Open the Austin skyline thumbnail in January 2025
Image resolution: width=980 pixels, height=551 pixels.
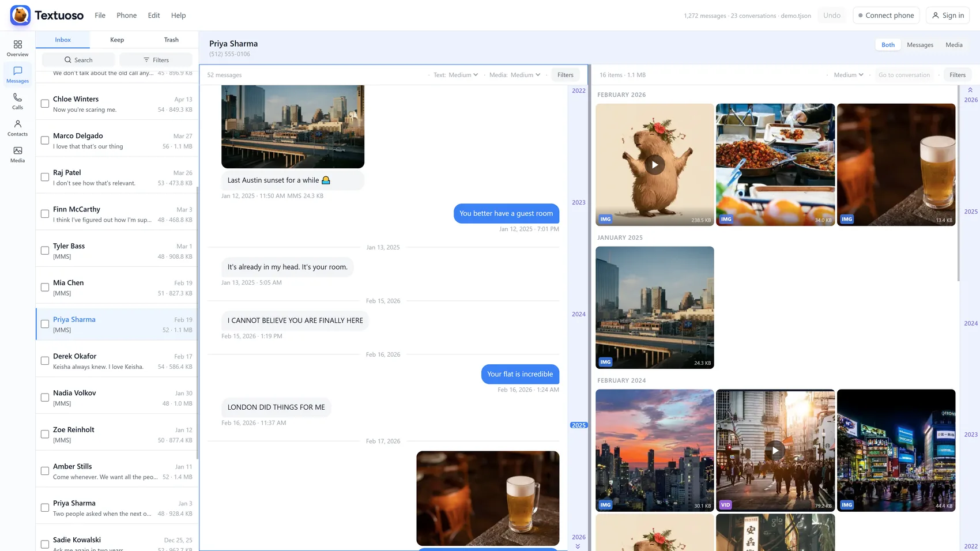tap(654, 307)
